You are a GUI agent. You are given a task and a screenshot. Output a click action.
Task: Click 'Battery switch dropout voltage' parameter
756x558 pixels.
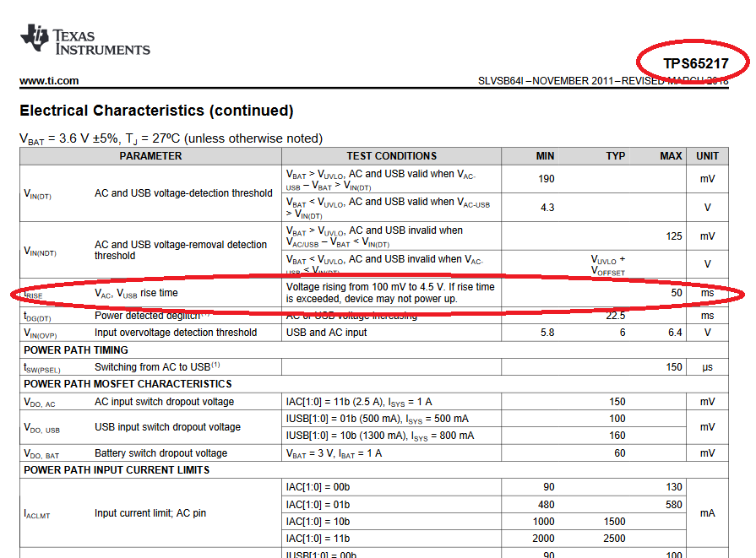pyautogui.click(x=160, y=453)
